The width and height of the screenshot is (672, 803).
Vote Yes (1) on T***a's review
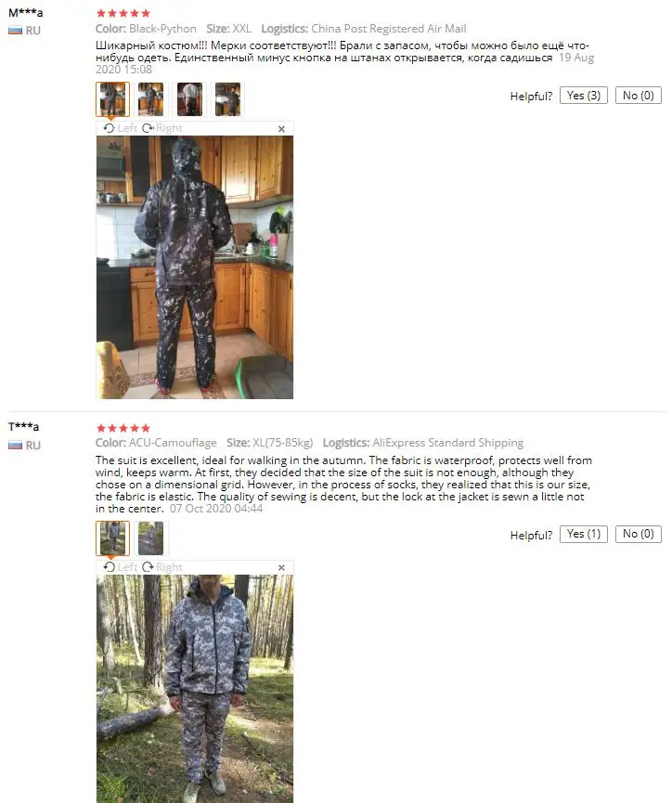[584, 534]
